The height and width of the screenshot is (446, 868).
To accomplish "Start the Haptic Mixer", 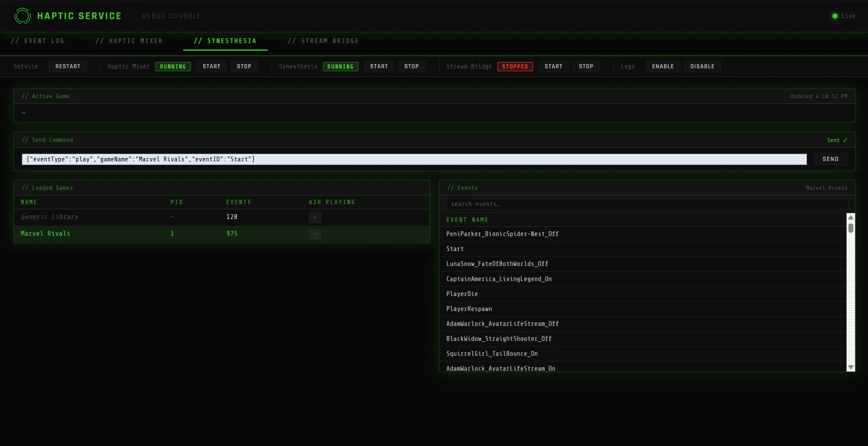I will coord(211,66).
